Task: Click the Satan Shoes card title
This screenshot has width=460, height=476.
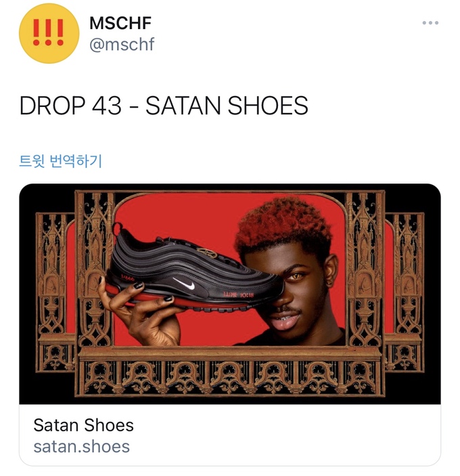Action: tap(83, 425)
